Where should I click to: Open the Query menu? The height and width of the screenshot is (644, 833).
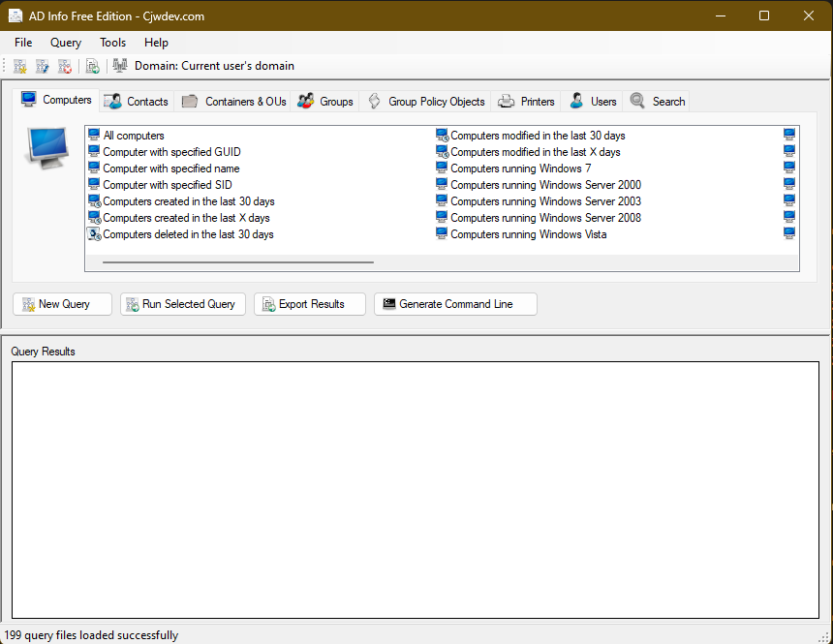(66, 43)
